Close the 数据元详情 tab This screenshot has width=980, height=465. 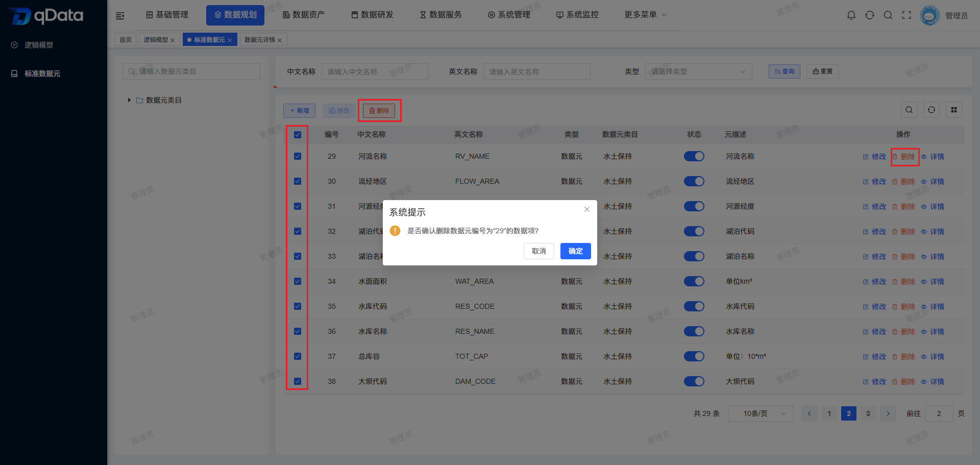tap(280, 40)
